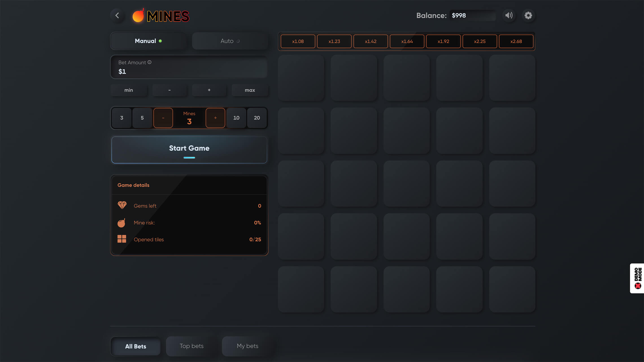Decrease mines count with minus stepper
The image size is (644, 362).
click(x=163, y=118)
